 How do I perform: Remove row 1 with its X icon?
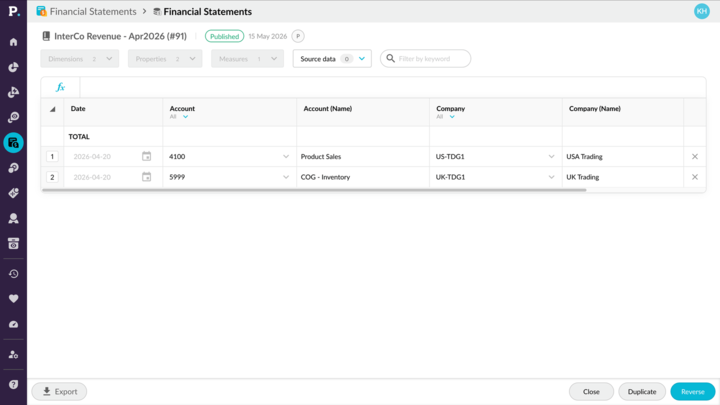point(695,157)
